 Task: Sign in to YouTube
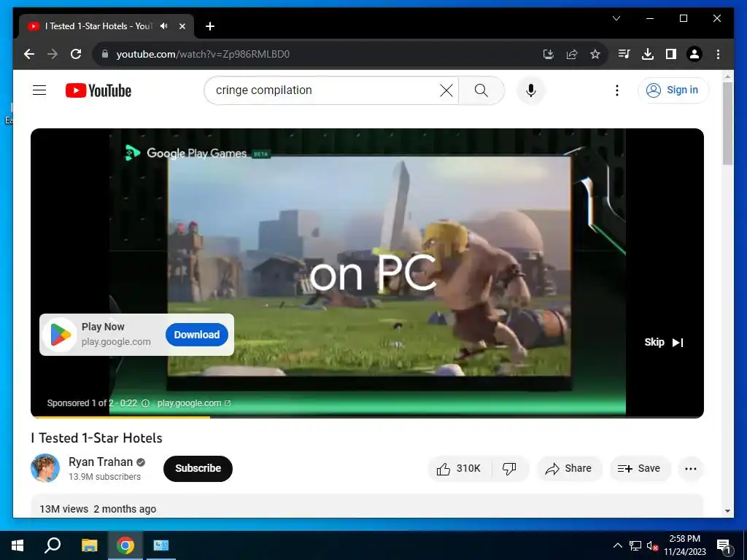(x=673, y=90)
